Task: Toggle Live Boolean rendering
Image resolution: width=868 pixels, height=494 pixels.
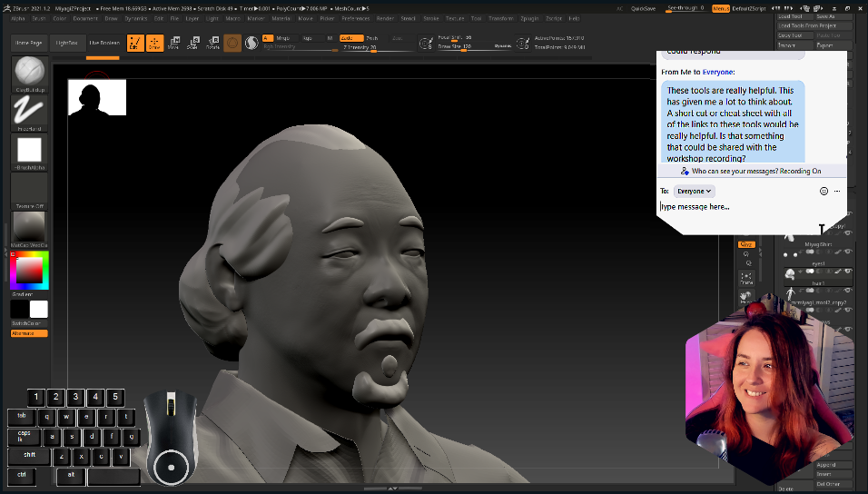Action: [x=104, y=43]
